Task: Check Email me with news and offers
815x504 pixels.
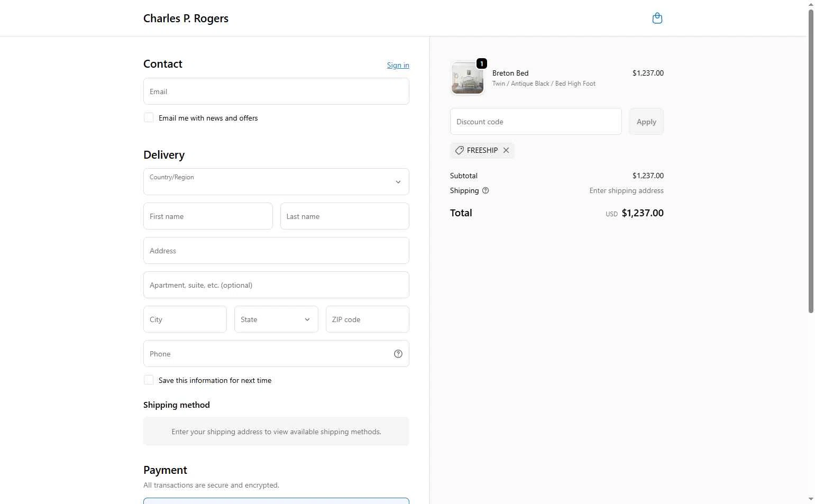Action: 149,117
